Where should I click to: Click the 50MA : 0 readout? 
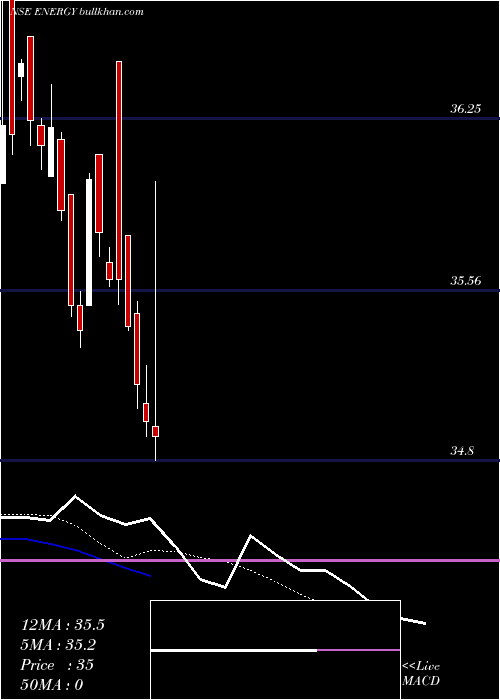52,685
